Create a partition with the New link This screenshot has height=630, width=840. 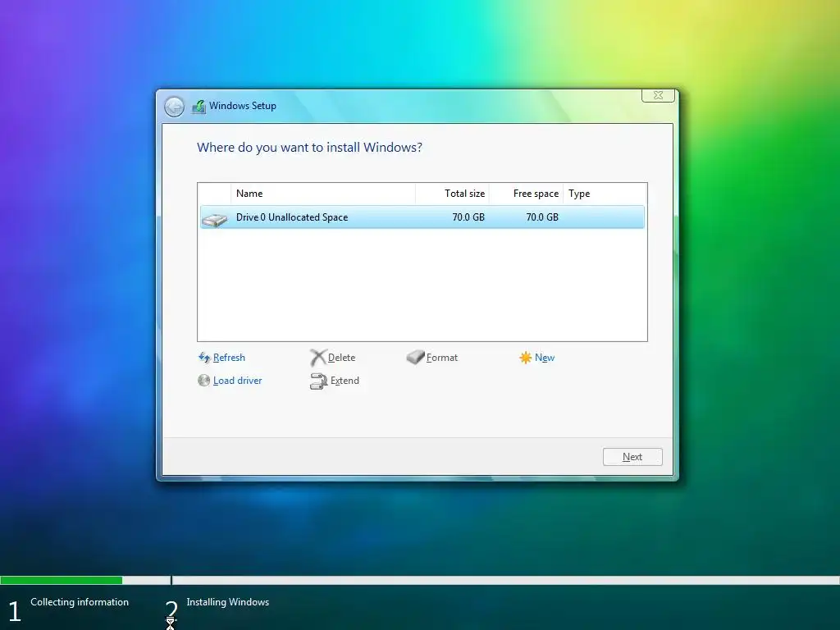pos(545,358)
